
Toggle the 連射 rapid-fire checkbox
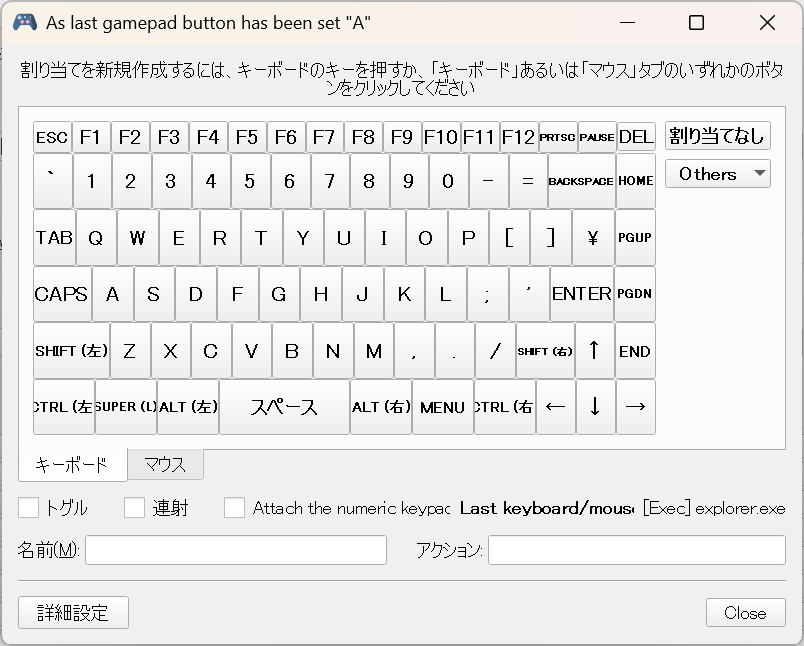(135, 508)
